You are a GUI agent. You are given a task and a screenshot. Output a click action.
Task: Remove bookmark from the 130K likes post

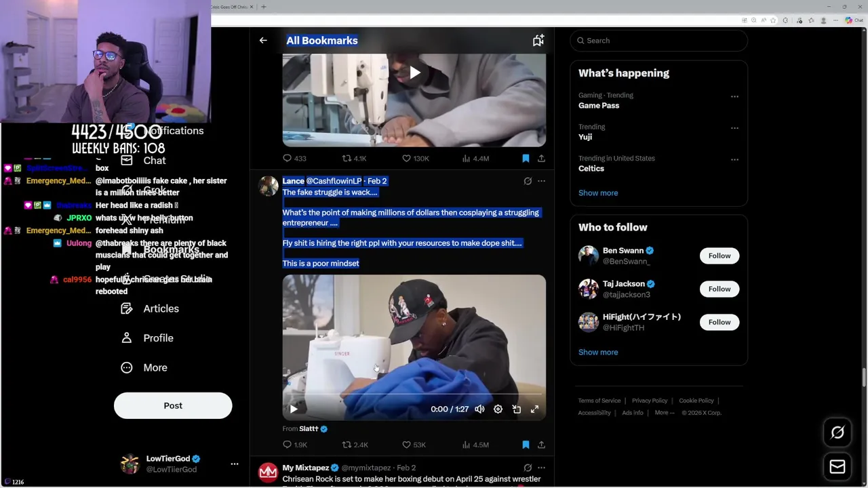[526, 159]
